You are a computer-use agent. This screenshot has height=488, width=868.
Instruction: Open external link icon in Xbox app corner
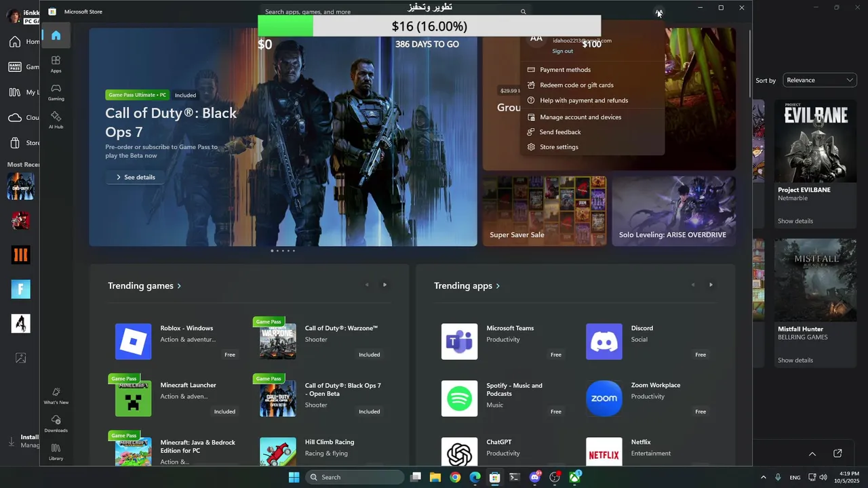[x=837, y=453]
